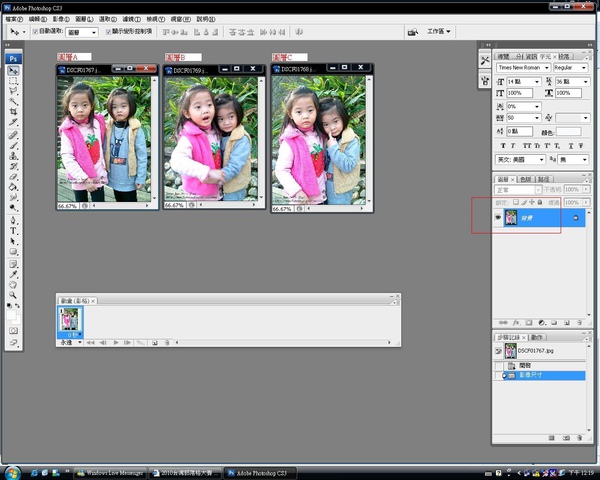
Task: Open the Filter menu
Action: pos(131,19)
